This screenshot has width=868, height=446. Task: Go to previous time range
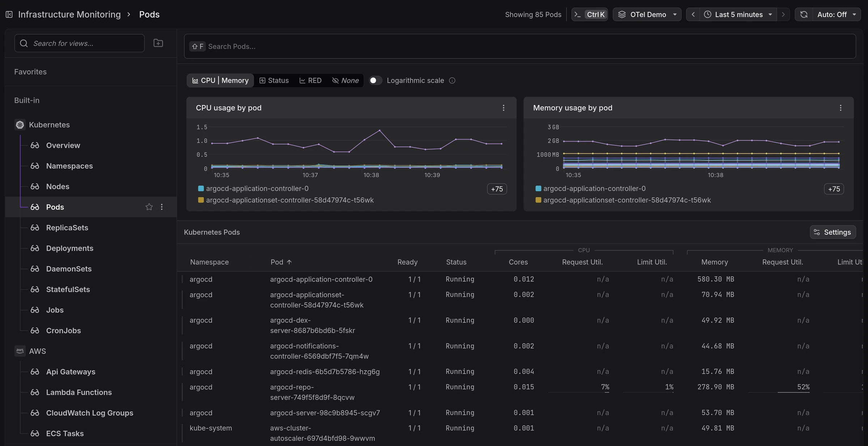693,14
